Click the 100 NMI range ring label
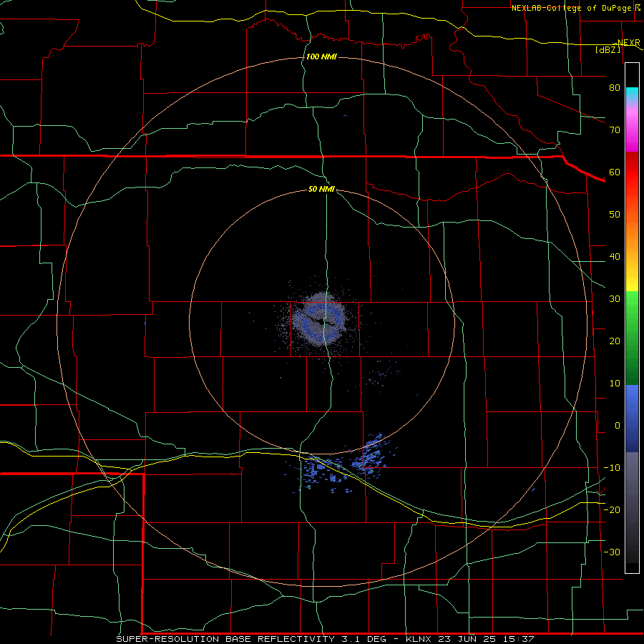Image resolution: width=644 pixels, height=644 pixels. click(321, 57)
